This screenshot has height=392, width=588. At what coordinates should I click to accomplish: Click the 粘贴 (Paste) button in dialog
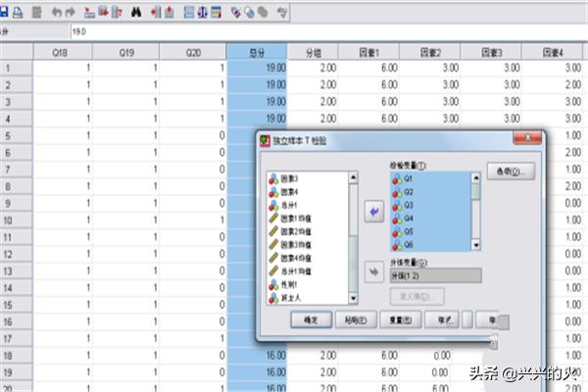tap(352, 318)
